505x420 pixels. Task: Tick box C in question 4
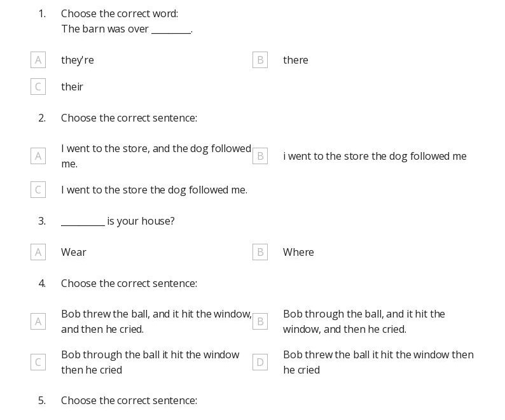(38, 362)
